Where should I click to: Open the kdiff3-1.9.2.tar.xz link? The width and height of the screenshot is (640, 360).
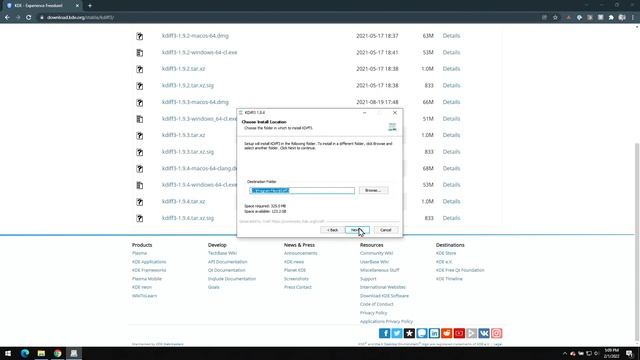click(183, 69)
